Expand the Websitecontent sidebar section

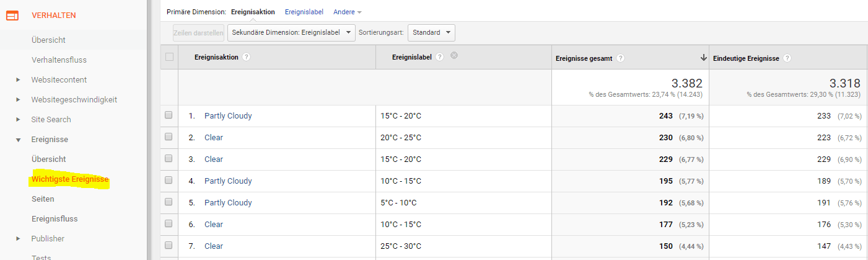point(18,80)
